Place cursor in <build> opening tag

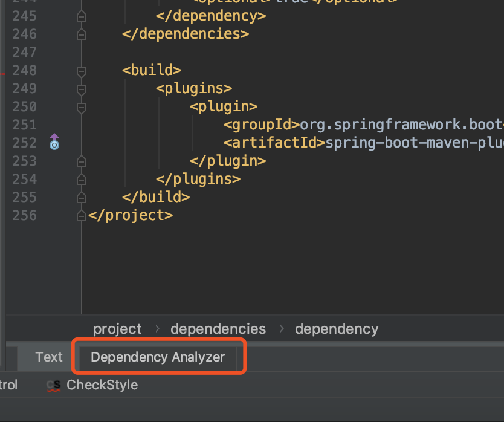point(152,70)
